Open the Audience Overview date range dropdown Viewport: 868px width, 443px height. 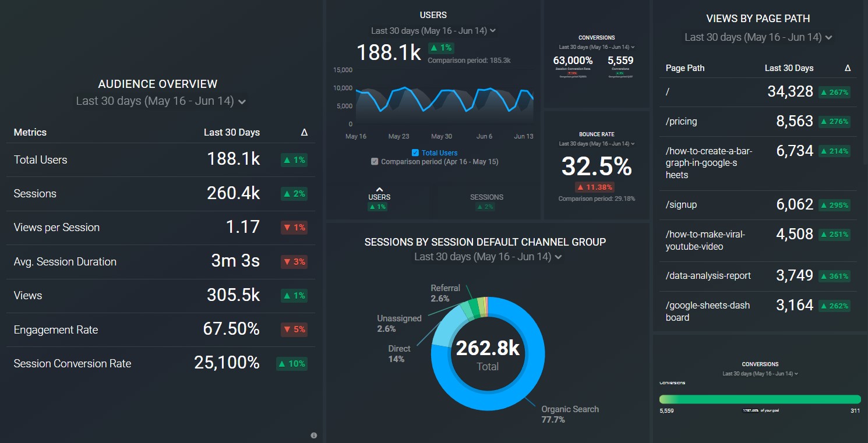[x=161, y=101]
